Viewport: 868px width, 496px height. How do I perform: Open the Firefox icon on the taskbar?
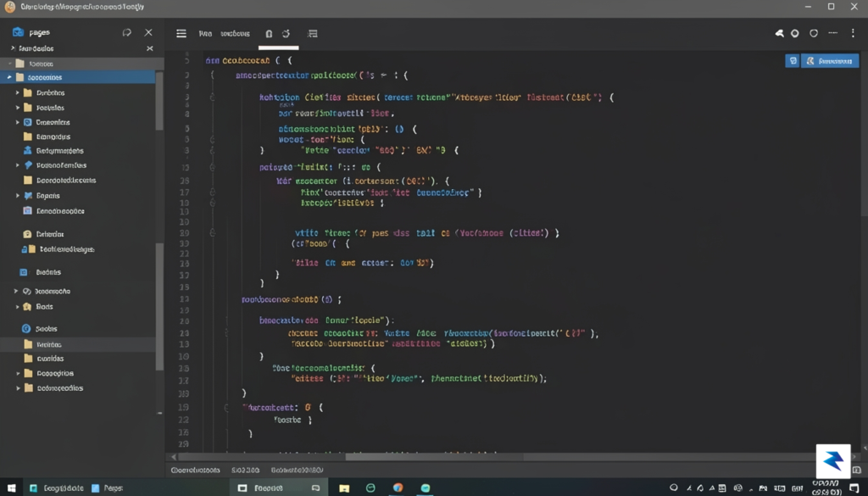pyautogui.click(x=398, y=488)
